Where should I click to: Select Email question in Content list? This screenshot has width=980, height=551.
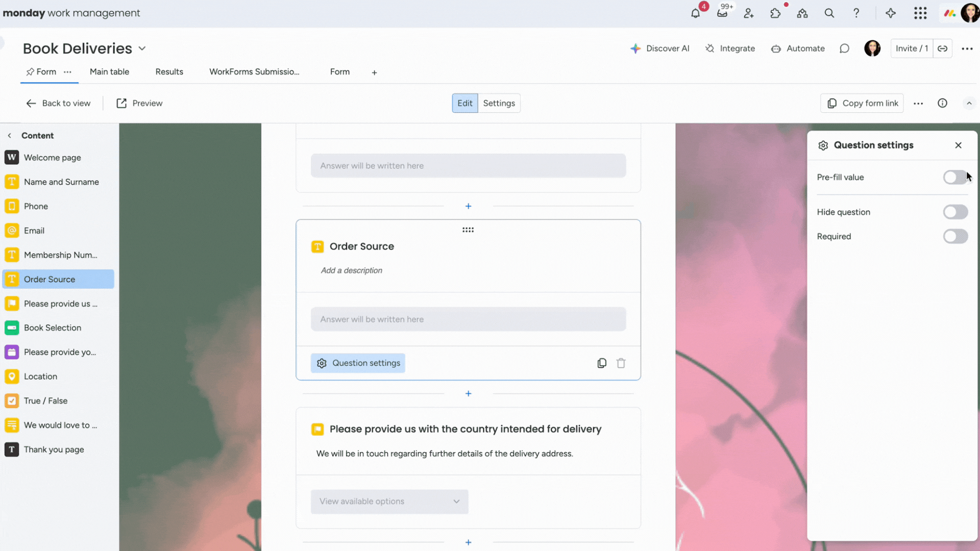(x=59, y=231)
